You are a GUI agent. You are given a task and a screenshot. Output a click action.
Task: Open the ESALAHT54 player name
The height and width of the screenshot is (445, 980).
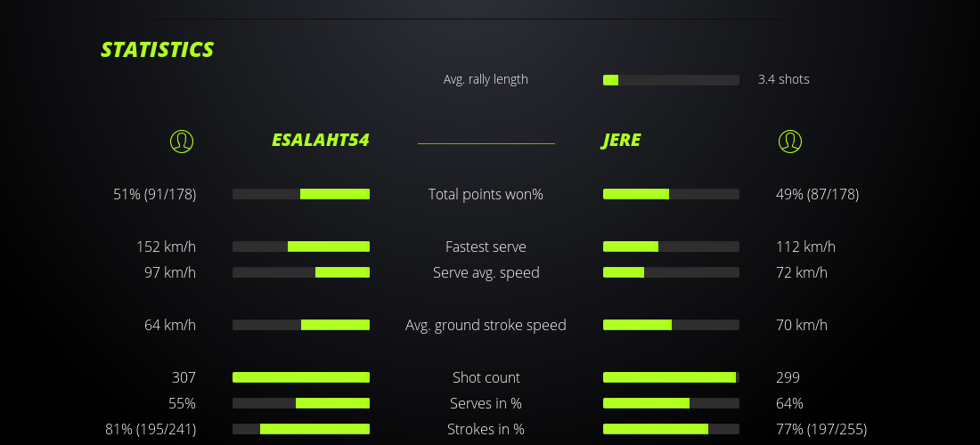click(x=320, y=141)
